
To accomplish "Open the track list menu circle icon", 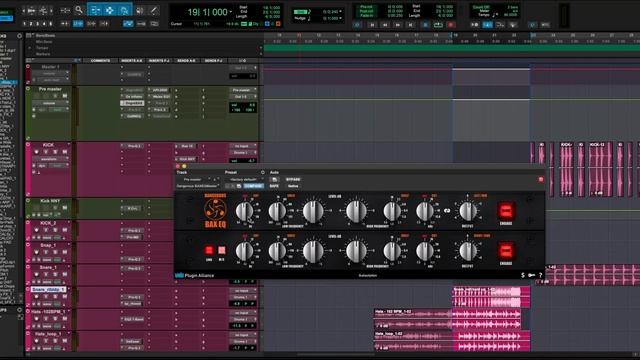I will 19,36.
